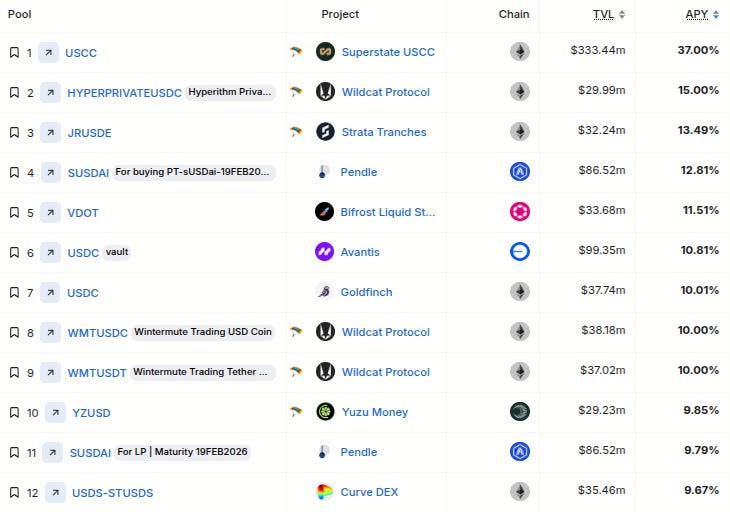Open the Goldfinch project page
Viewport: 730px width, 512px height.
(x=366, y=292)
